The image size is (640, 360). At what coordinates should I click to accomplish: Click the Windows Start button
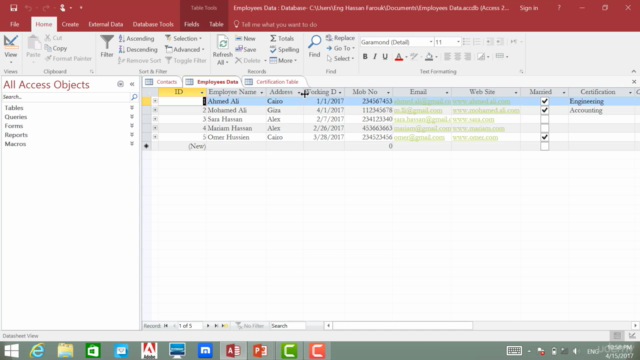[11, 351]
